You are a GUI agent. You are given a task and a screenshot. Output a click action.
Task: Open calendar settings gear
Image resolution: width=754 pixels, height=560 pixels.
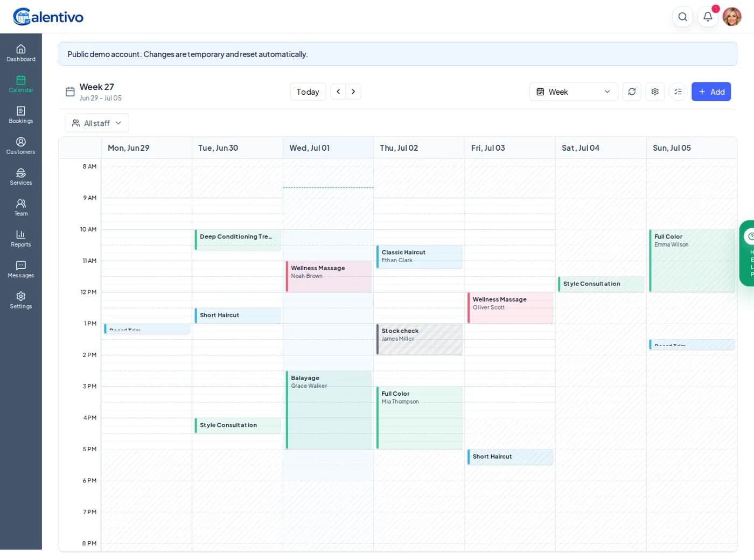(x=655, y=92)
